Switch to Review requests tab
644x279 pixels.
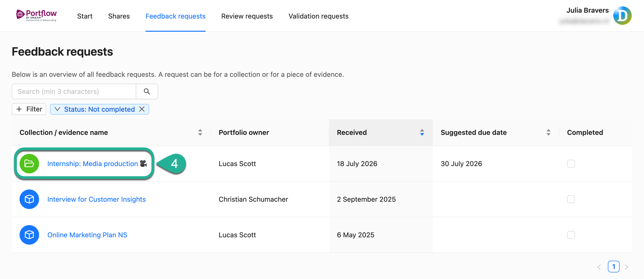point(247,16)
